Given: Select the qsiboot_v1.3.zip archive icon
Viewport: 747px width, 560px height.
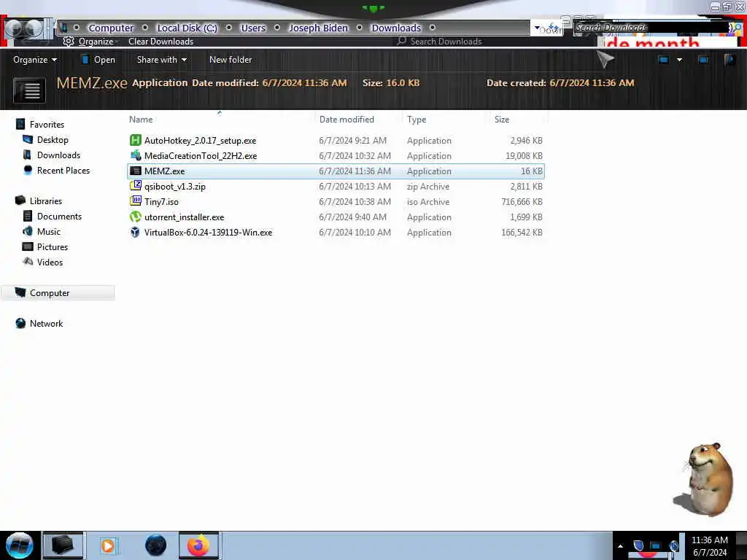Looking at the screenshot, I should pos(136,186).
